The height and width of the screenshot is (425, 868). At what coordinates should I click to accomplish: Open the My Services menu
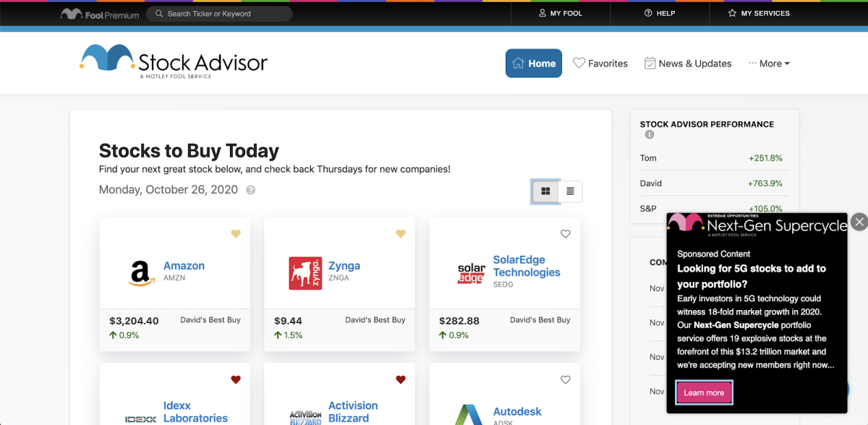point(759,13)
